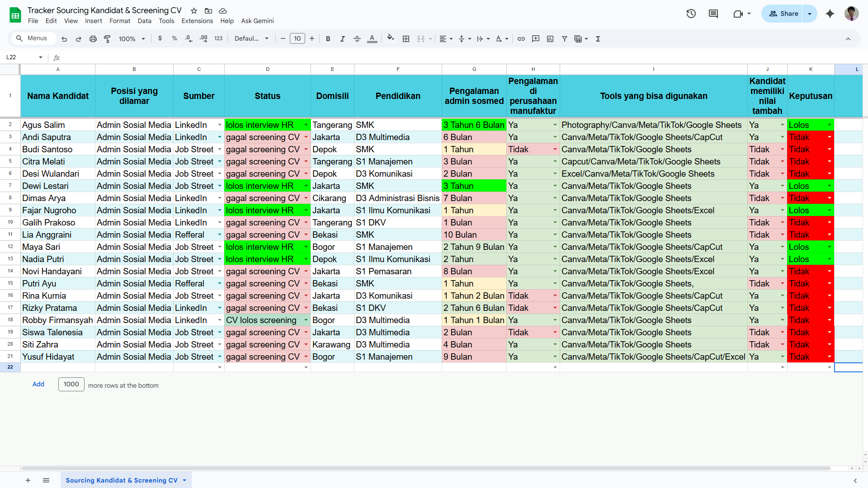Open version history clock icon

coord(691,14)
